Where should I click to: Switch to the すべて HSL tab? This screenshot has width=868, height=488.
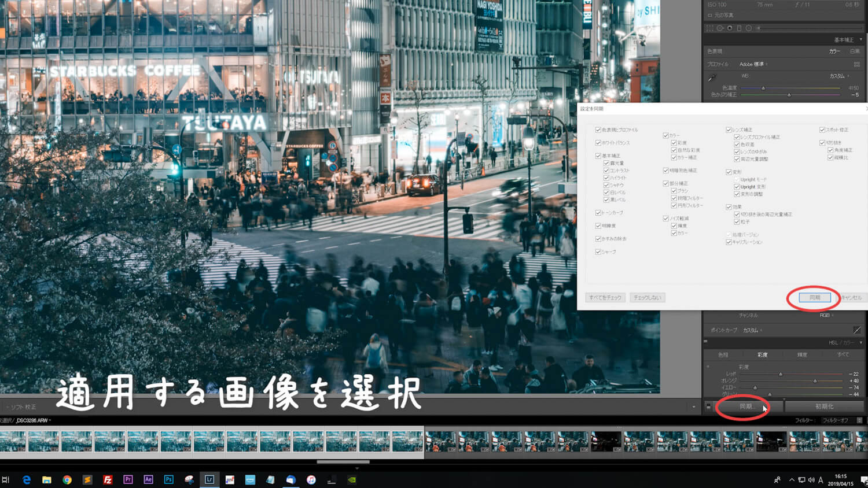(843, 355)
